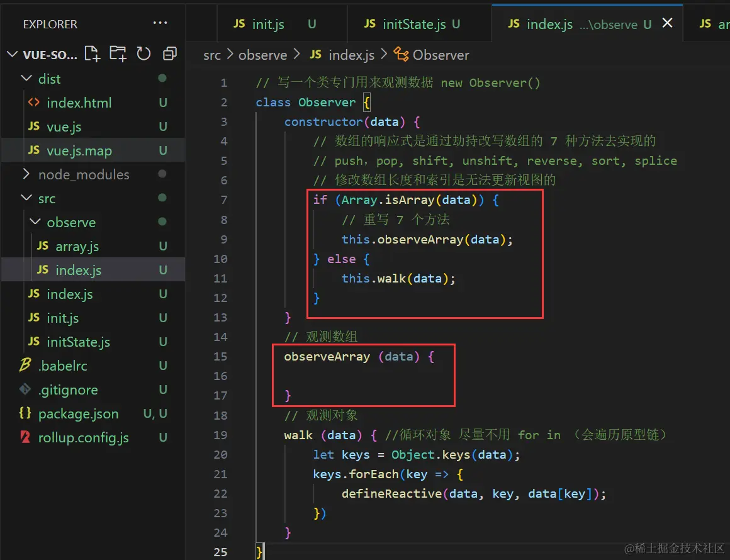Click the git status dot beside node_modules
This screenshot has height=560, width=730.
click(162, 174)
